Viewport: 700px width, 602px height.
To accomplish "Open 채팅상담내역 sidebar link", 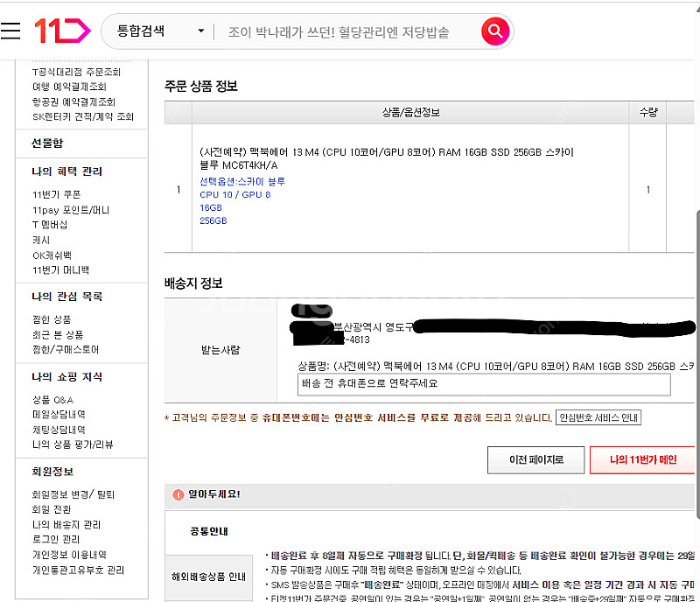I will coord(59,430).
